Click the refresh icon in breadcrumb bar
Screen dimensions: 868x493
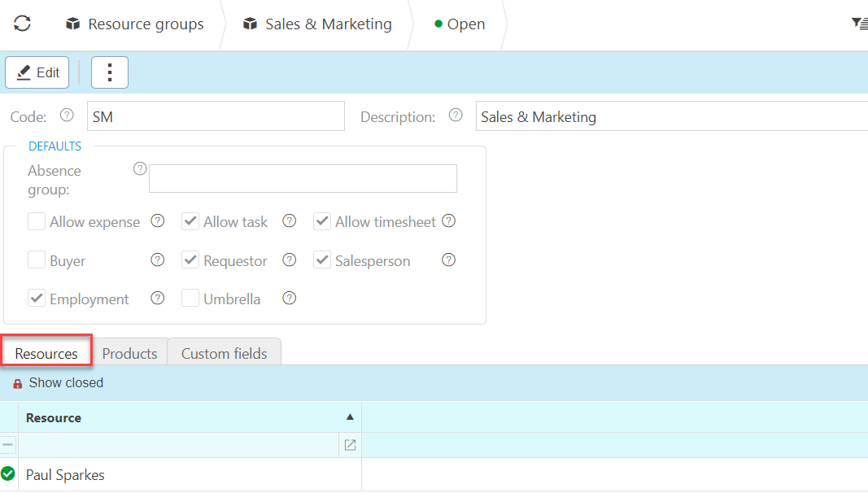(22, 24)
